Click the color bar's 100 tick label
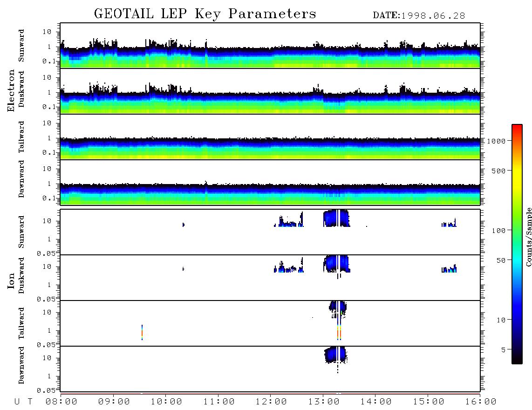 [x=499, y=231]
